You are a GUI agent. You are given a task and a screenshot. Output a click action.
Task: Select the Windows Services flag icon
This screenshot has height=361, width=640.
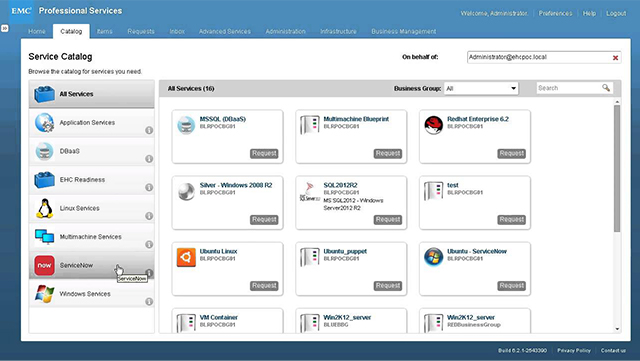point(44,294)
